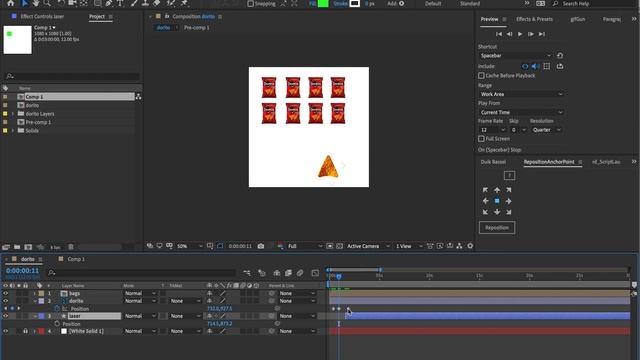Screen dimensions: 640x360
Task: Select the Clone Stamp tool
Action: (x=145, y=3)
